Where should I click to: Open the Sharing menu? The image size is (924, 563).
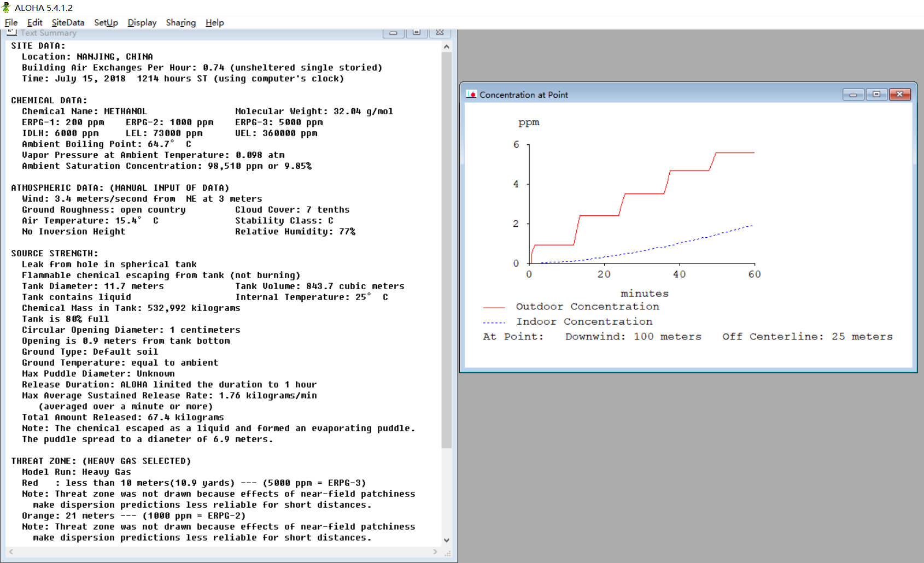tap(181, 22)
